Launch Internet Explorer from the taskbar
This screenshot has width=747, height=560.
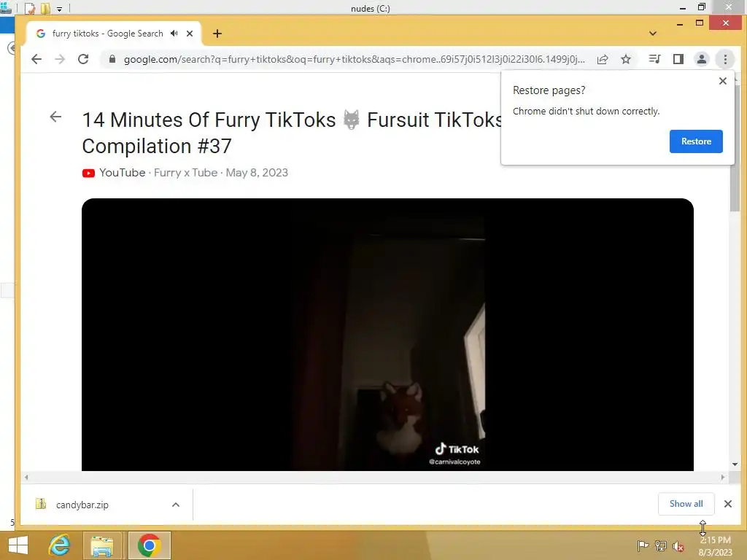click(59, 545)
